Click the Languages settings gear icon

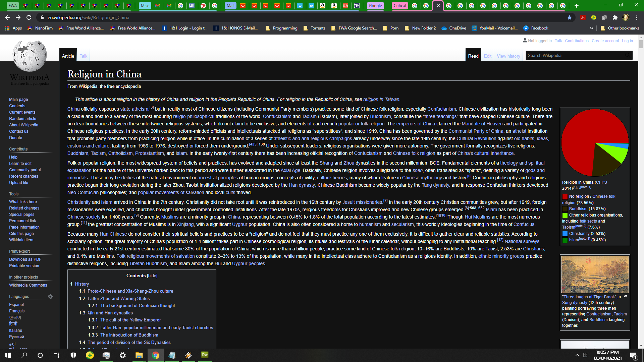click(50, 297)
